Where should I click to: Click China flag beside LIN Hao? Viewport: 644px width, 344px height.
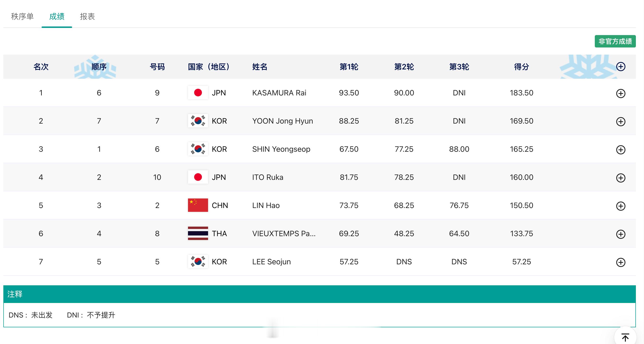coord(198,205)
